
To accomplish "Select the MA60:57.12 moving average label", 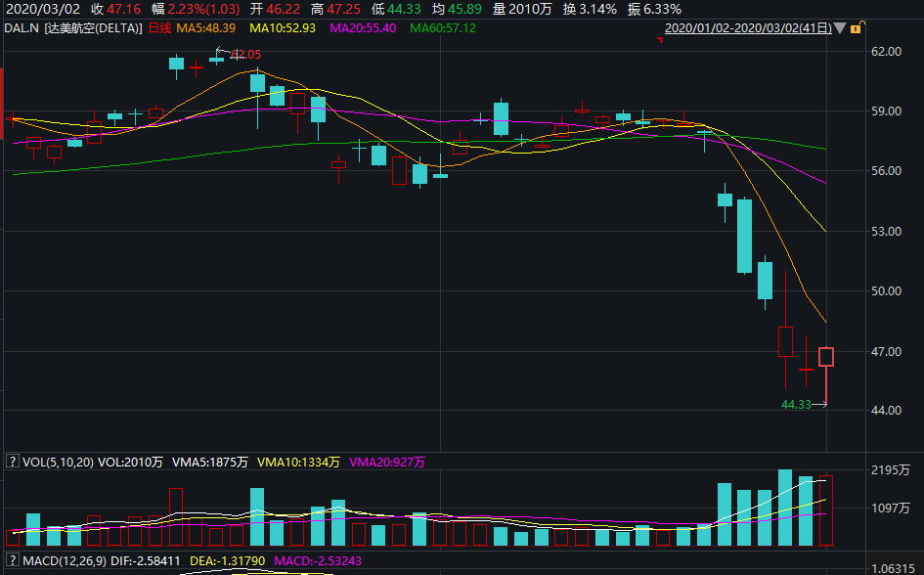I will 443,27.
